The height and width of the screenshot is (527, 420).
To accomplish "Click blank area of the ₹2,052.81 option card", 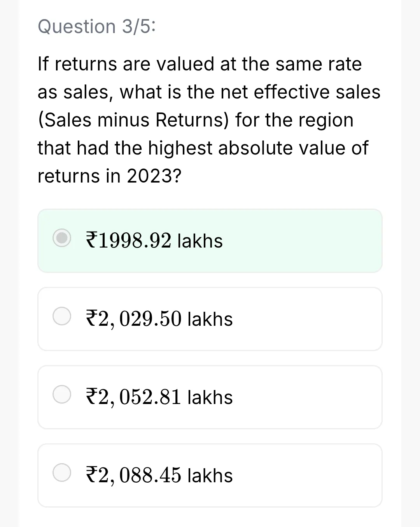I will (x=307, y=397).
